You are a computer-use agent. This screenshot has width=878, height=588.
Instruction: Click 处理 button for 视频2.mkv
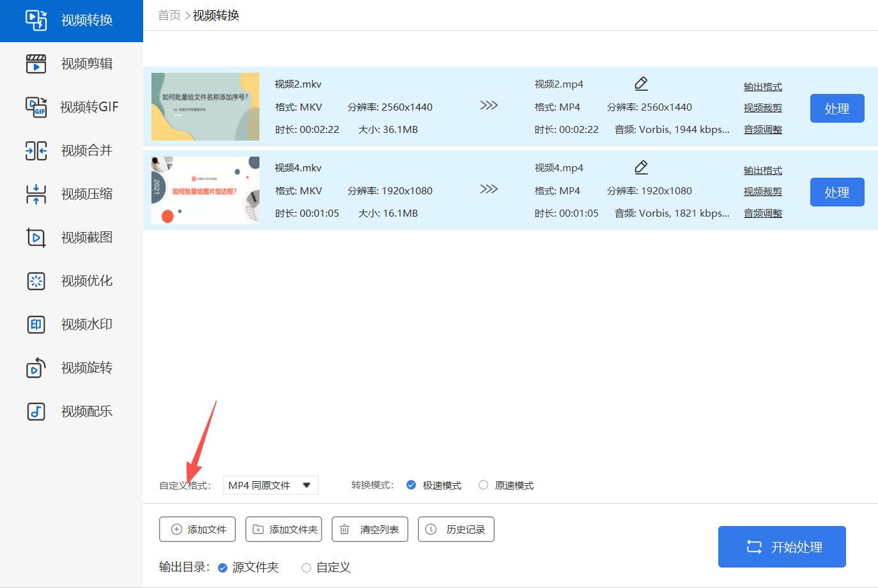tap(837, 109)
